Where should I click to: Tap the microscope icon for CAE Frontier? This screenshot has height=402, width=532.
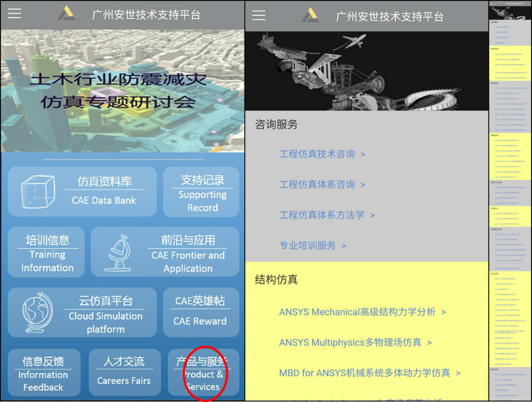point(118,252)
